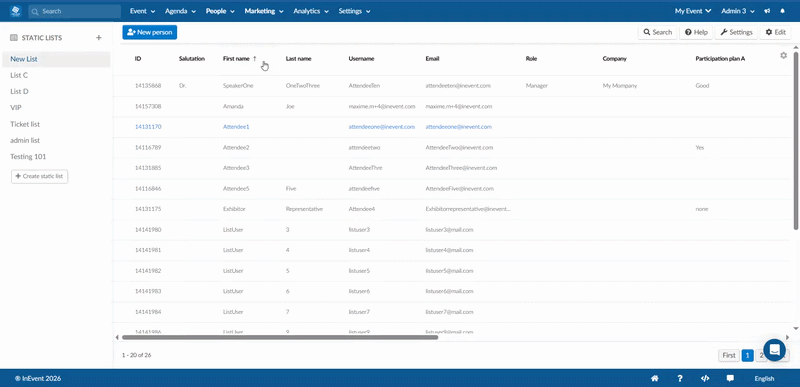800x387 pixels.
Task: Open the My Event dropdown
Action: click(x=693, y=11)
